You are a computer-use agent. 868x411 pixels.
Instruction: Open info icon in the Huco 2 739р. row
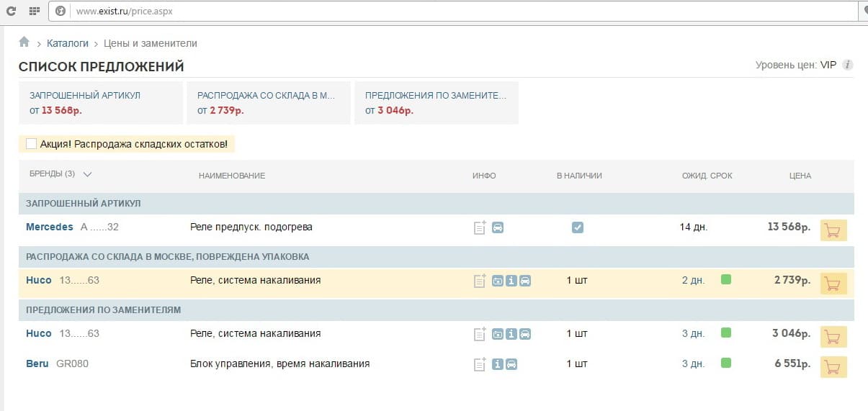[511, 281]
